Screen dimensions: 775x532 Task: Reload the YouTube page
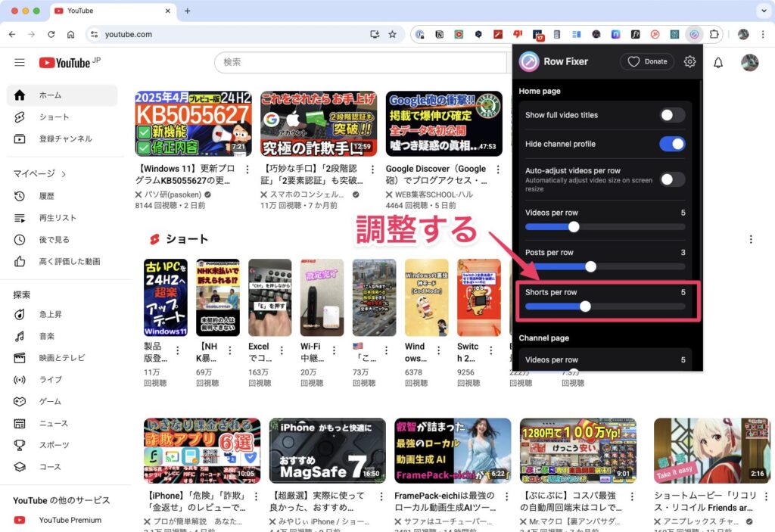point(51,34)
